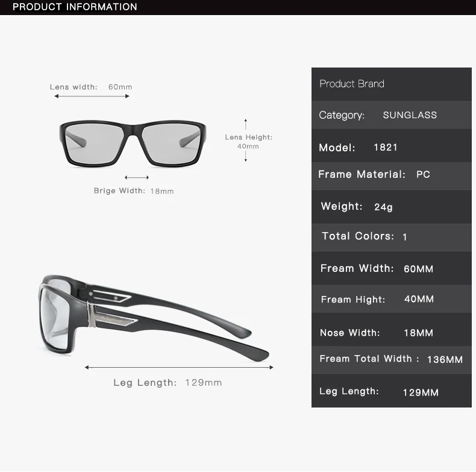Click the PRODUCT INFORMATION header
This screenshot has width=476, height=472.
tap(75, 7)
